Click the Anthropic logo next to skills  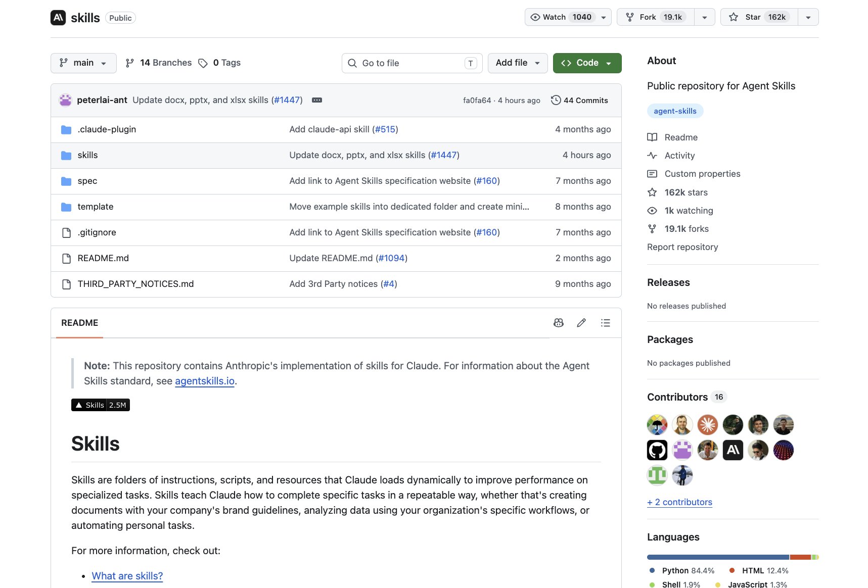[58, 18]
